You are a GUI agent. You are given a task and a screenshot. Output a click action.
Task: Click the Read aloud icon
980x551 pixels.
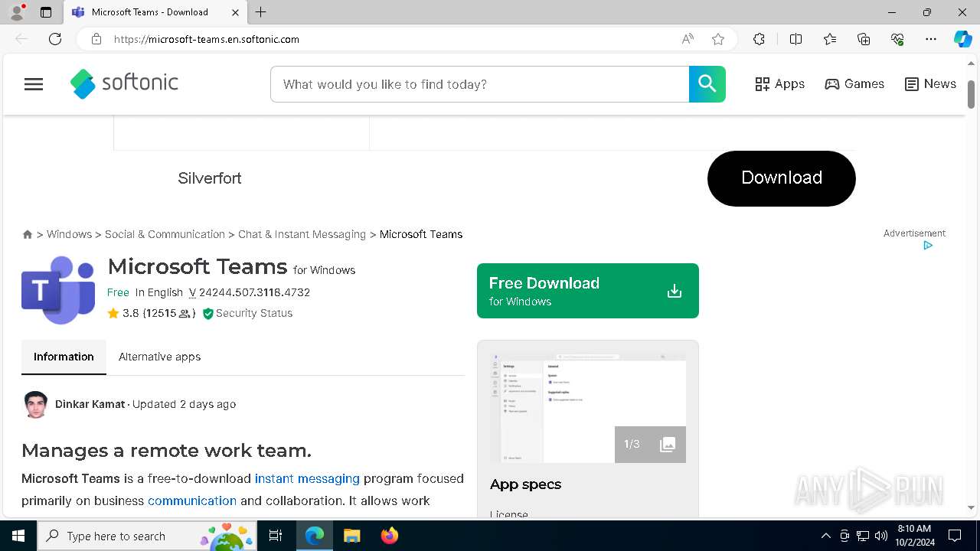click(688, 39)
